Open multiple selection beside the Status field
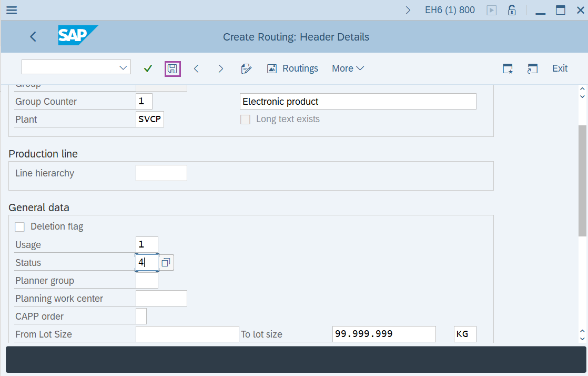Image resolution: width=588 pixels, height=376 pixels. coord(166,262)
